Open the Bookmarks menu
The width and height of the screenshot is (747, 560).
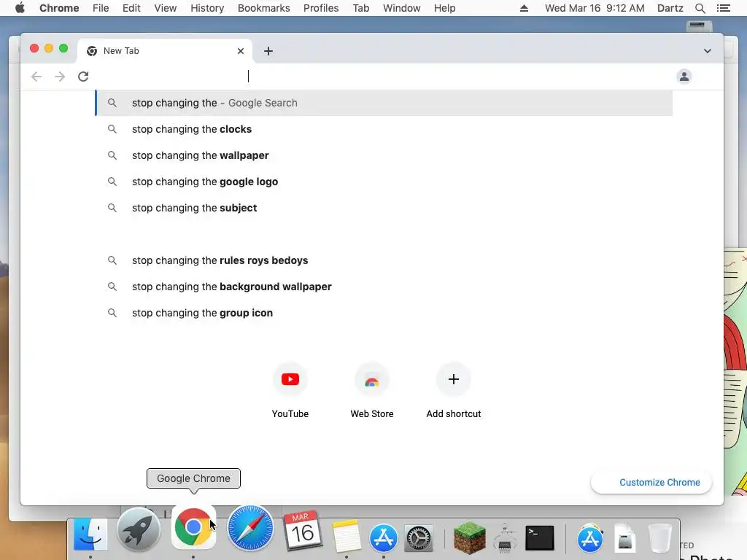tap(264, 8)
